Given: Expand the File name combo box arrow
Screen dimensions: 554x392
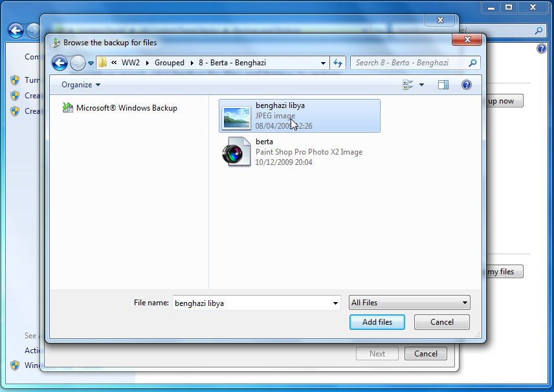Looking at the screenshot, I should point(335,303).
